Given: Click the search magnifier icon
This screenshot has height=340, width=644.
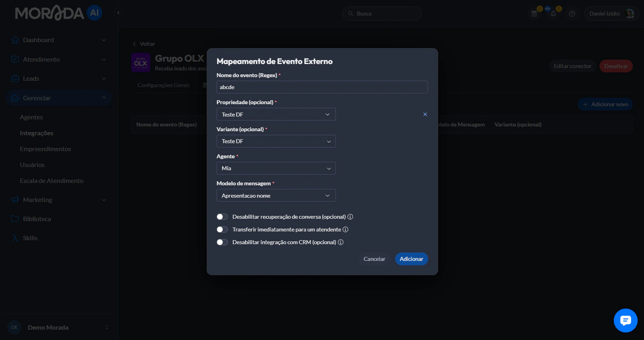Looking at the screenshot, I should [351, 14].
